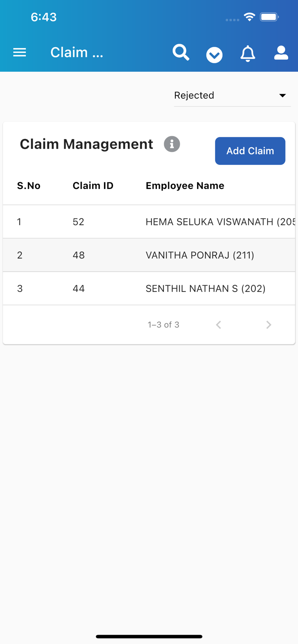Image resolution: width=298 pixels, height=644 pixels.
Task: Sort by the Claim ID column header
Action: pos(93,185)
